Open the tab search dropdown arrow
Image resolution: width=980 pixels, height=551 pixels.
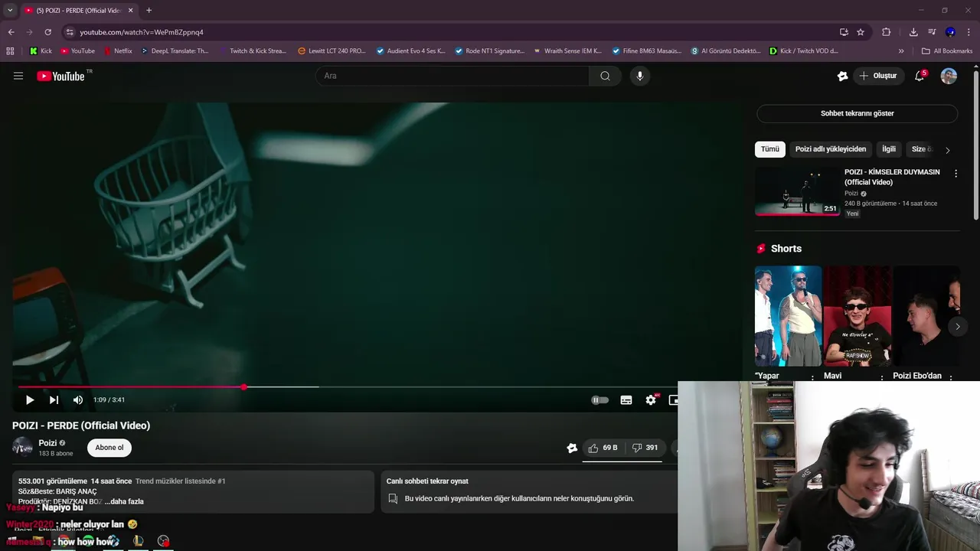tap(10, 11)
